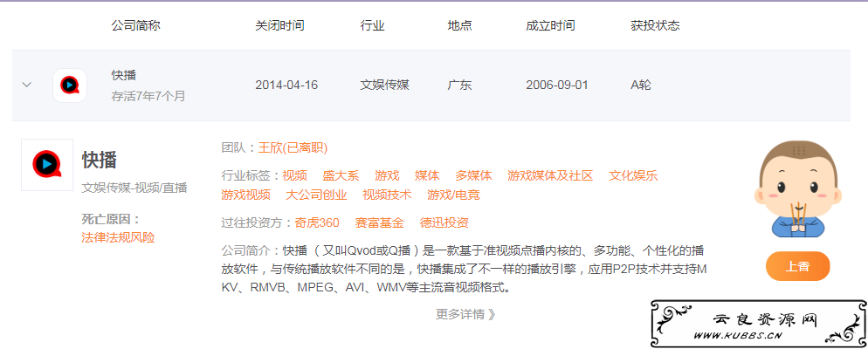Click the small 快播 logo in the table row

click(x=70, y=86)
